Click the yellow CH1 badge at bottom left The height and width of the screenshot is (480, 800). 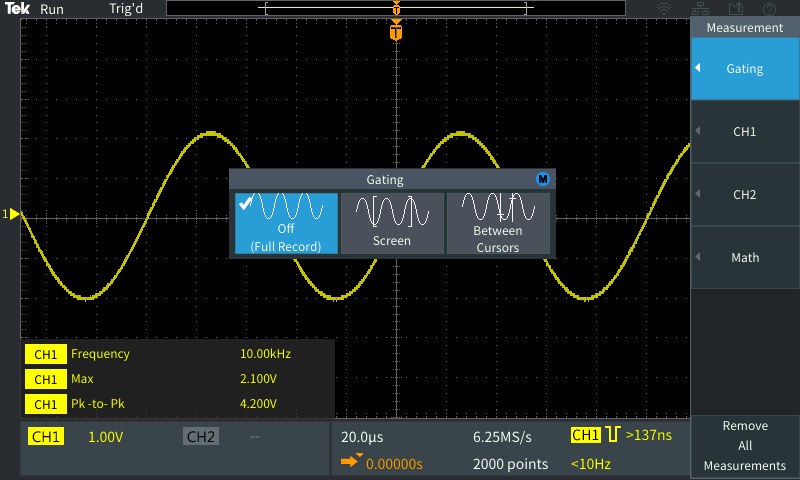pyautogui.click(x=46, y=437)
